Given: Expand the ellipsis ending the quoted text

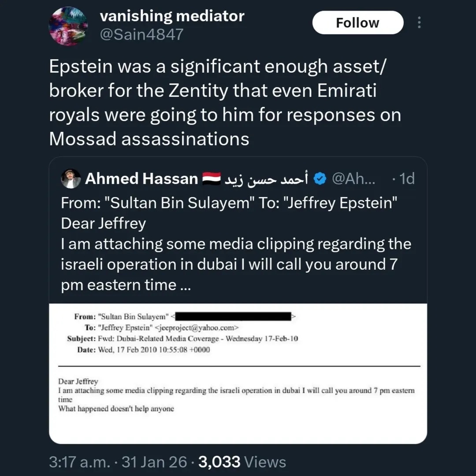Looking at the screenshot, I should [185, 285].
